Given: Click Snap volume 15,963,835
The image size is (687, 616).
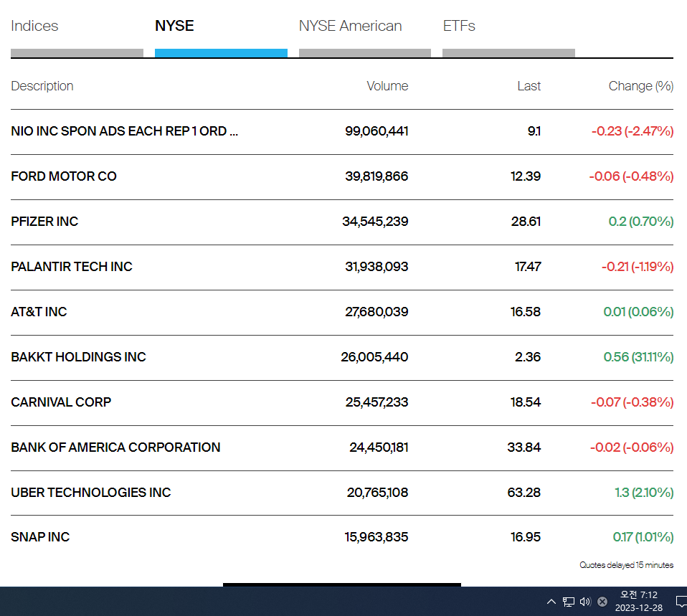Looking at the screenshot, I should (376, 536).
